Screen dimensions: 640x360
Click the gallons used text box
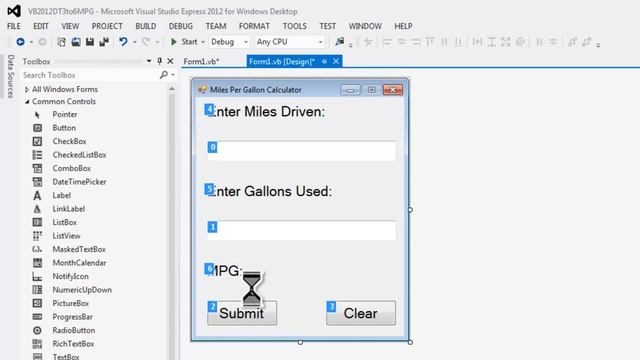[x=302, y=230]
